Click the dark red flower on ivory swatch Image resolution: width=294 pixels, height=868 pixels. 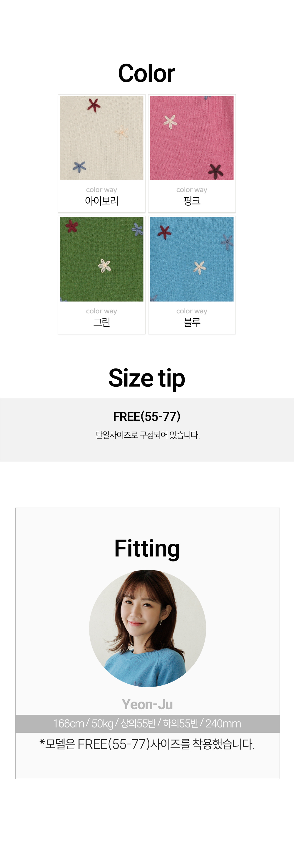click(94, 105)
